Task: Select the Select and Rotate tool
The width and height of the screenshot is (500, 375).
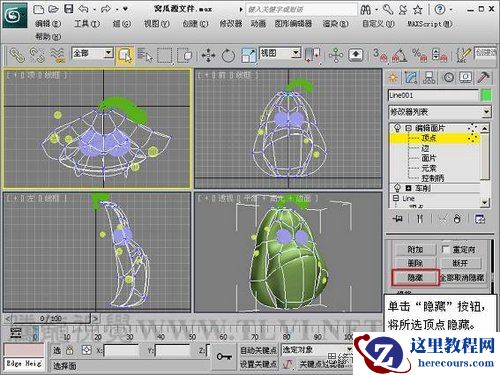Action: click(x=228, y=55)
